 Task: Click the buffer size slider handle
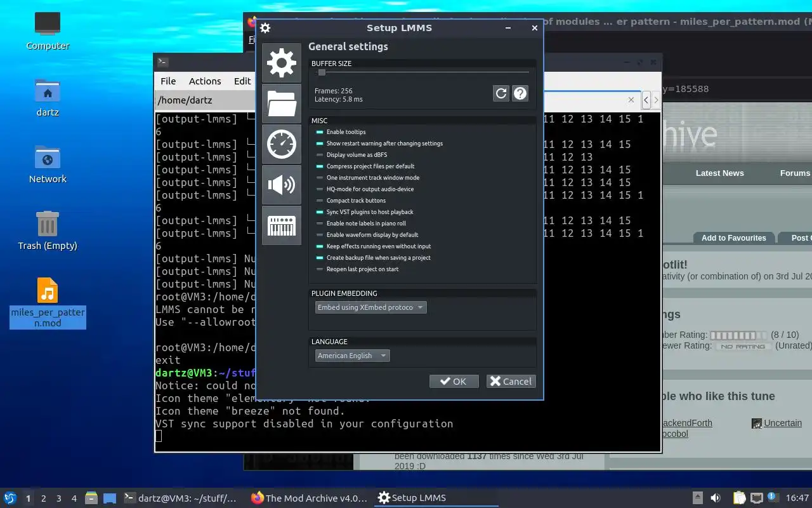pyautogui.click(x=322, y=72)
